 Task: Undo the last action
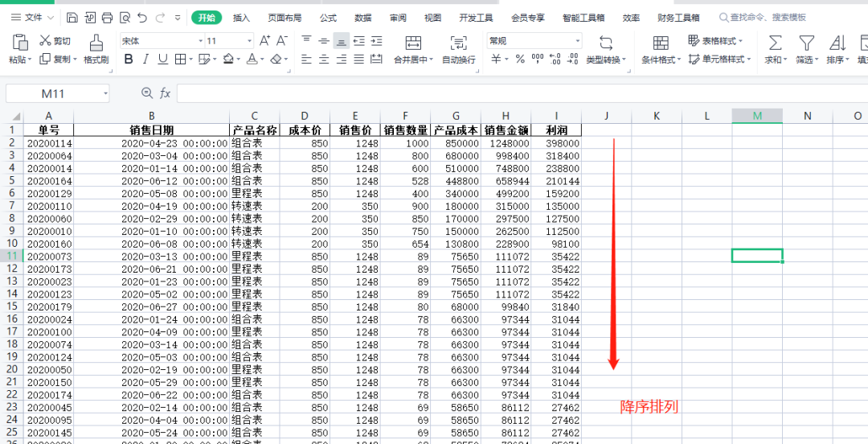point(142,18)
